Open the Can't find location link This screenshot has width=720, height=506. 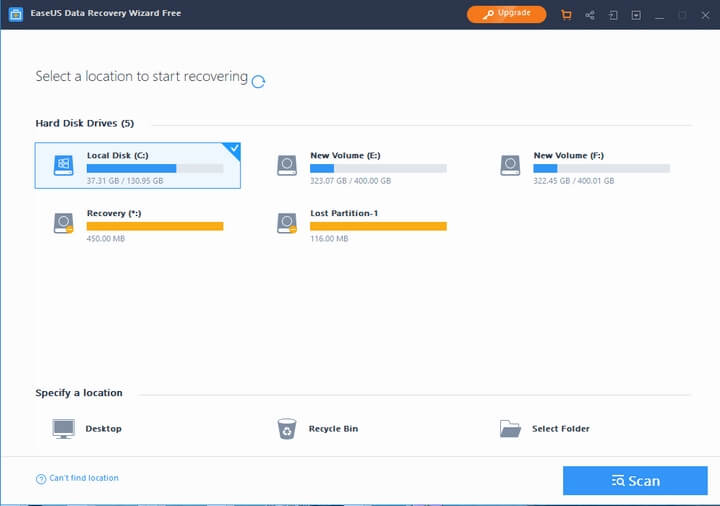pos(84,478)
